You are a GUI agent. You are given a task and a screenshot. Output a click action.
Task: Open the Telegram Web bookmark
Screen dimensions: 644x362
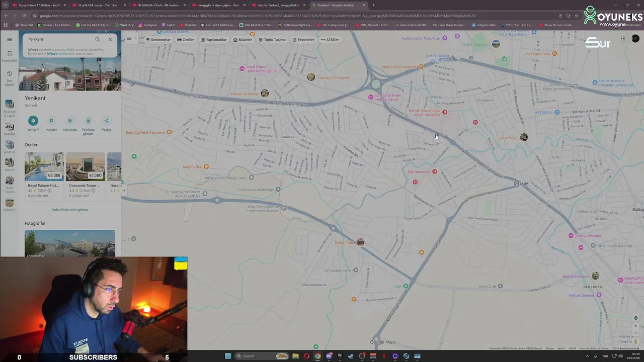pyautogui.click(x=484, y=25)
